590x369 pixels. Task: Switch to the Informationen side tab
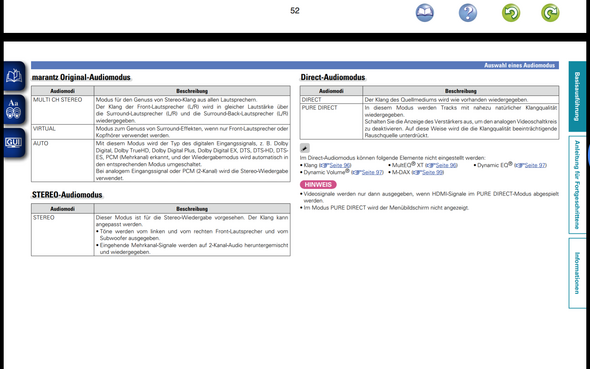coord(577,273)
